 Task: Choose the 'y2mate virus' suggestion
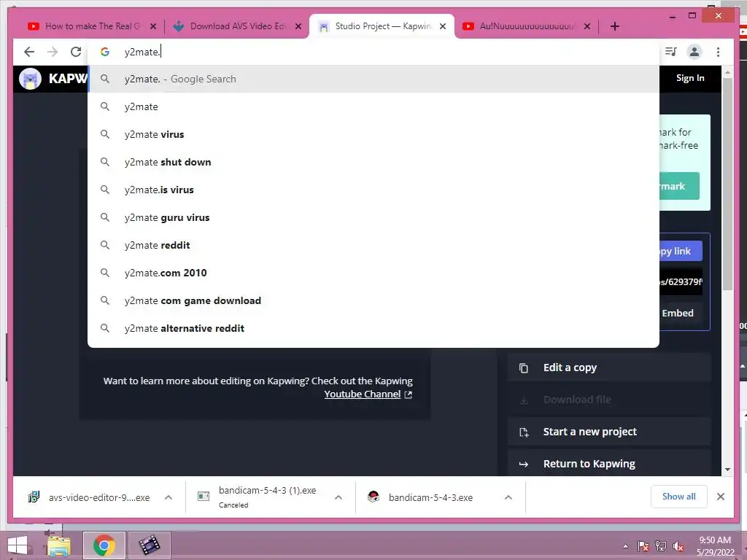click(x=373, y=134)
